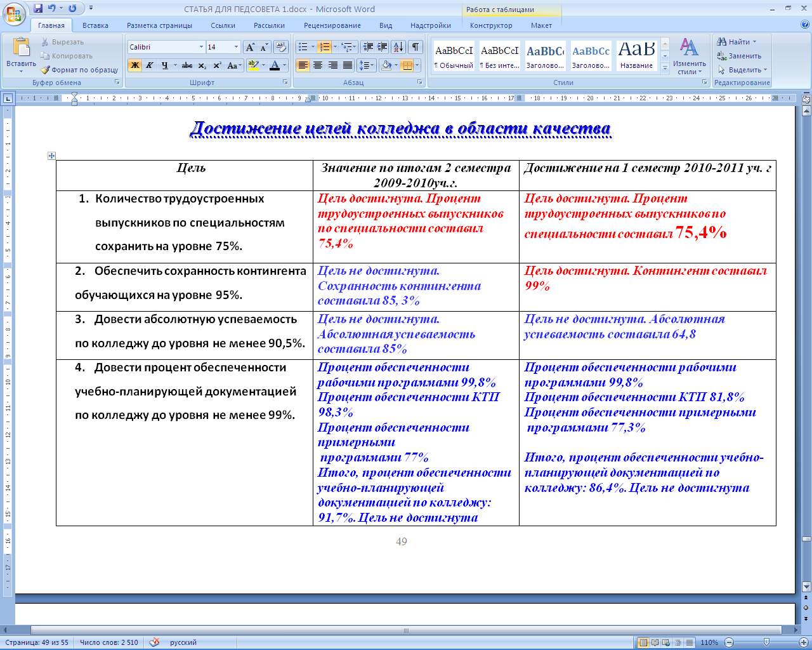Switch to print layout view
The height and width of the screenshot is (650, 812).
[643, 642]
